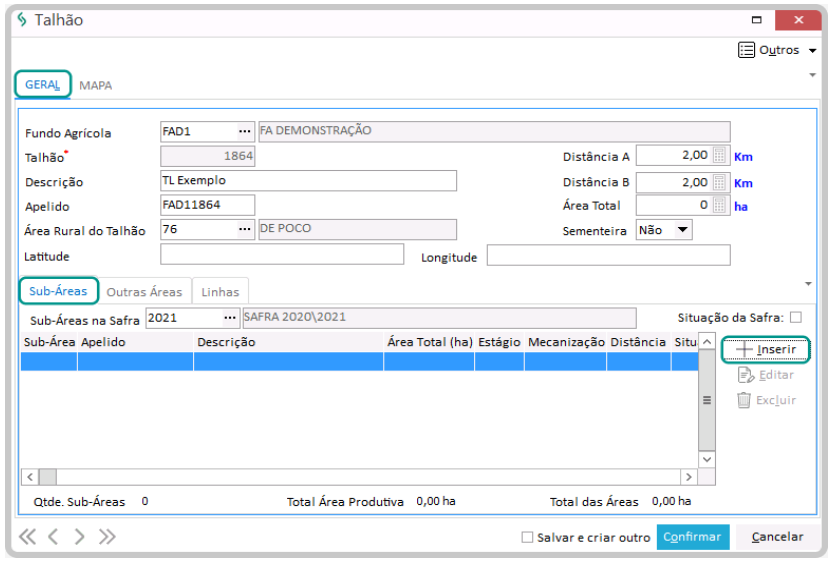Screen dimensions: 833x561
Task: Open Fundo Agrícola lookup ellipsis button
Action: click(x=244, y=131)
